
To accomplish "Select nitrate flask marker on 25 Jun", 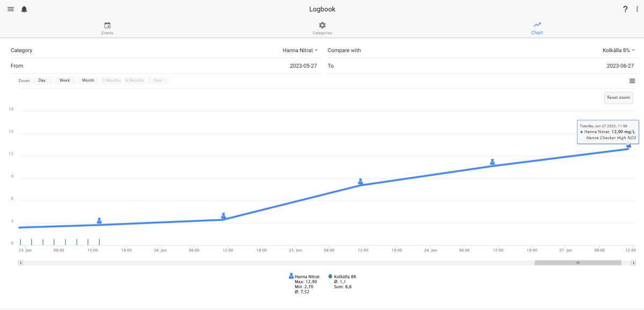I will [361, 182].
